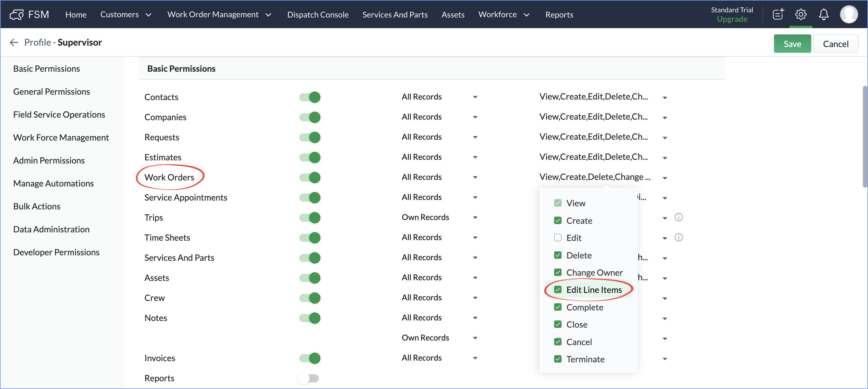This screenshot has width=868, height=389.
Task: Open the user profile avatar
Action: (x=849, y=15)
